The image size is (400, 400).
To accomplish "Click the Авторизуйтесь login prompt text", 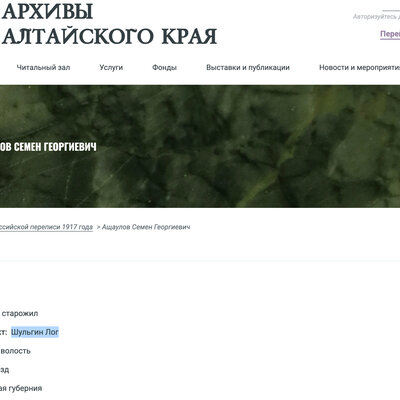I will pyautogui.click(x=376, y=17).
